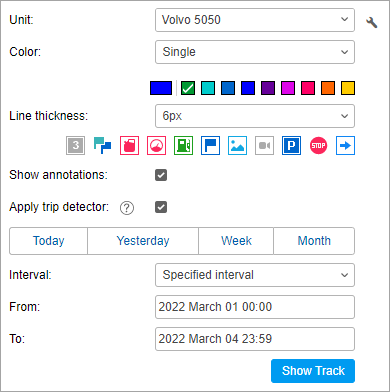Image resolution: width=390 pixels, height=392 pixels.
Task: Open unit properties wrench icon
Action: coord(372,22)
